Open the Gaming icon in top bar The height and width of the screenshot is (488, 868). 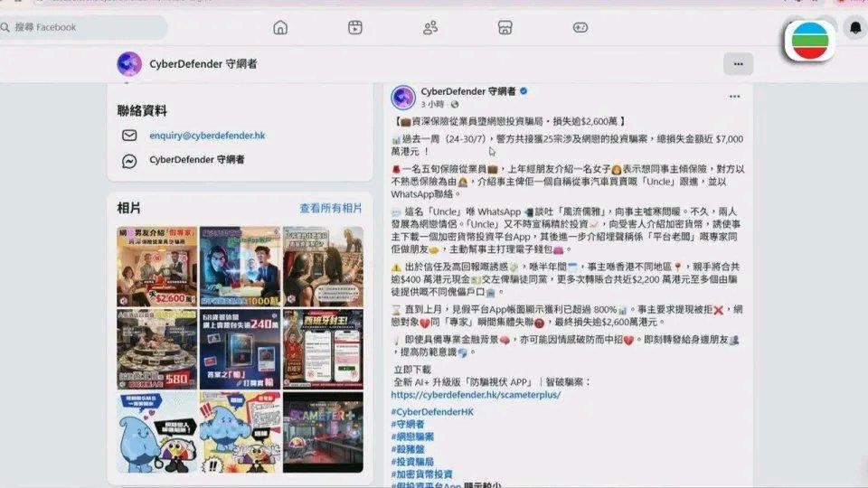click(580, 27)
